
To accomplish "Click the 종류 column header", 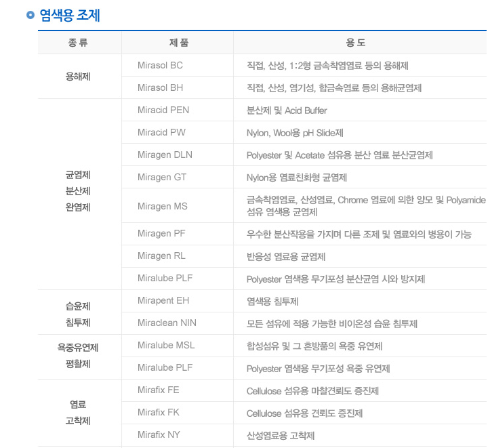I will coord(78,43).
